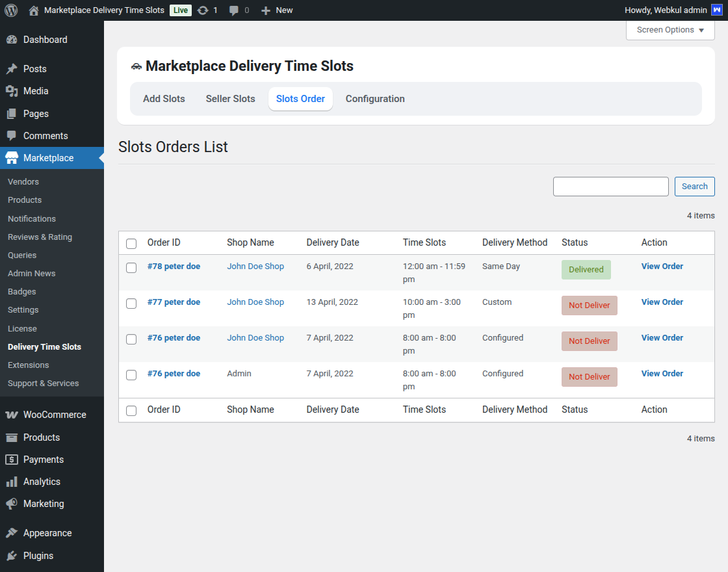Select the order #77 row checkbox
Screen dimensions: 728x572
click(x=131, y=304)
